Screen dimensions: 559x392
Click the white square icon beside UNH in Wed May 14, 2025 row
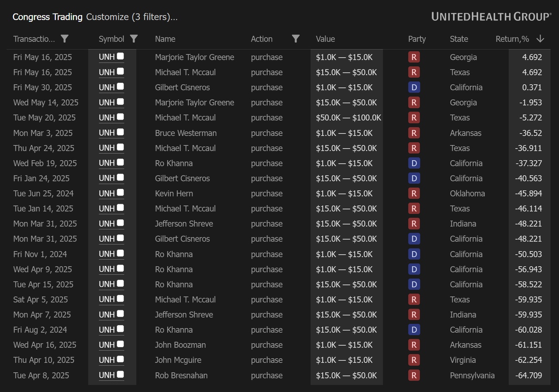(120, 102)
